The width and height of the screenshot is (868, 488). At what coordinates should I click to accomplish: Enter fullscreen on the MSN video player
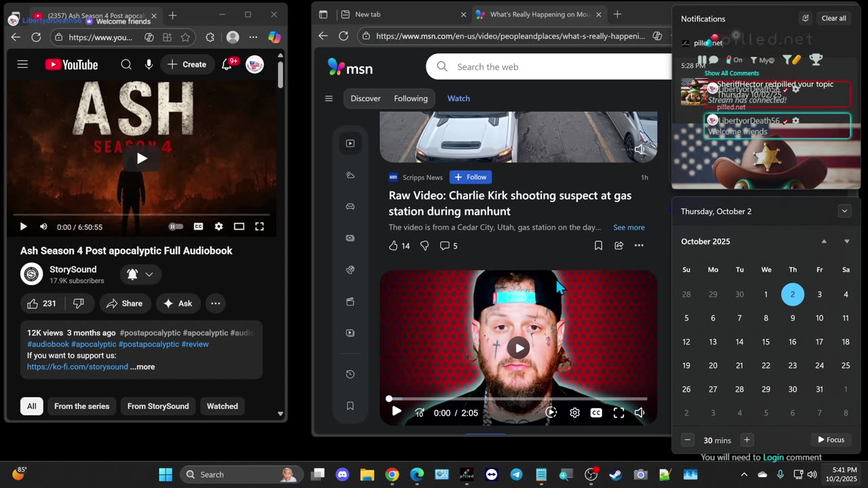(618, 412)
